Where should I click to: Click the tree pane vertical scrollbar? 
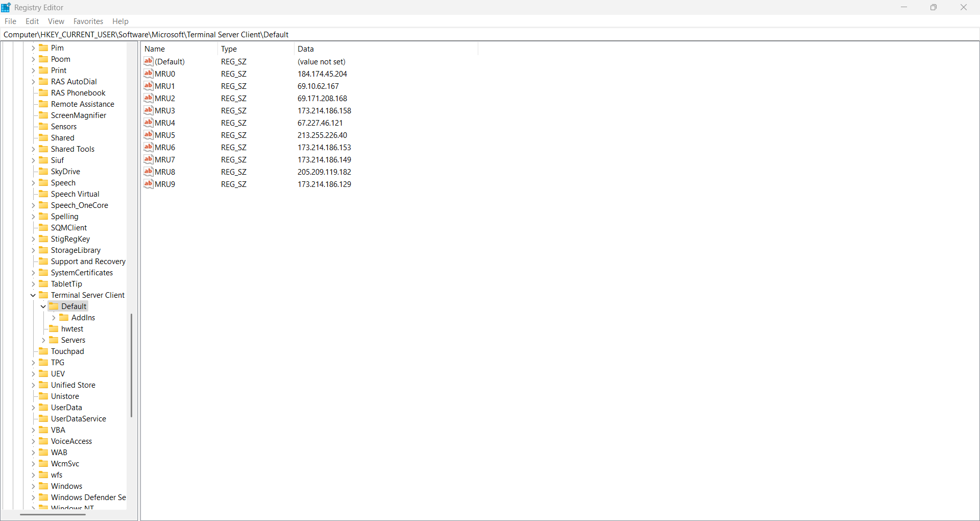[x=131, y=365]
